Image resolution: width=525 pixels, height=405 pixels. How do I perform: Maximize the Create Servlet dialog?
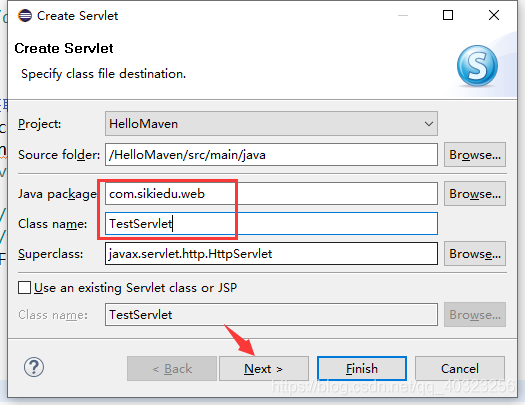(448, 15)
